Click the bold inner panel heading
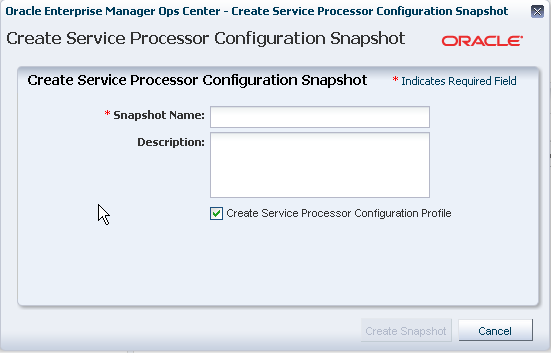Image resolution: width=560 pixels, height=360 pixels. (x=197, y=80)
